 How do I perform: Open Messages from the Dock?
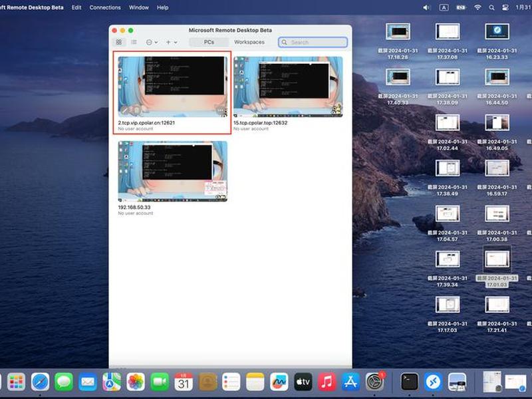[64, 382]
